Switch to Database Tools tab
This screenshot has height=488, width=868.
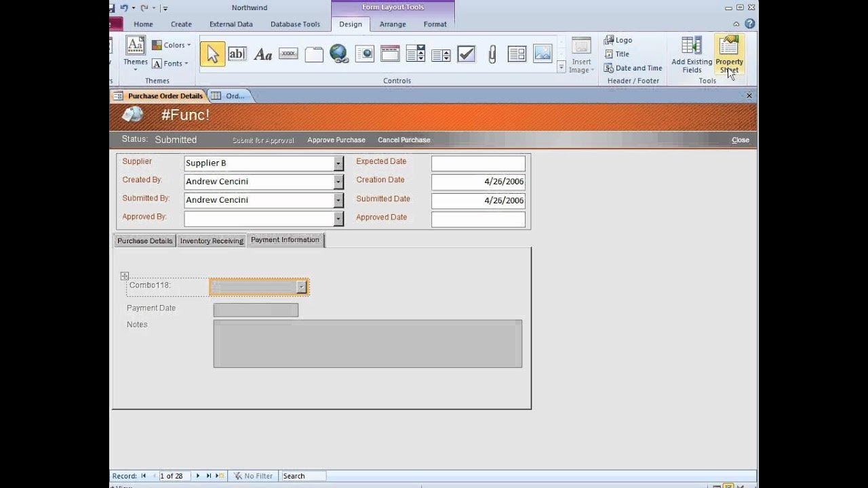[295, 24]
